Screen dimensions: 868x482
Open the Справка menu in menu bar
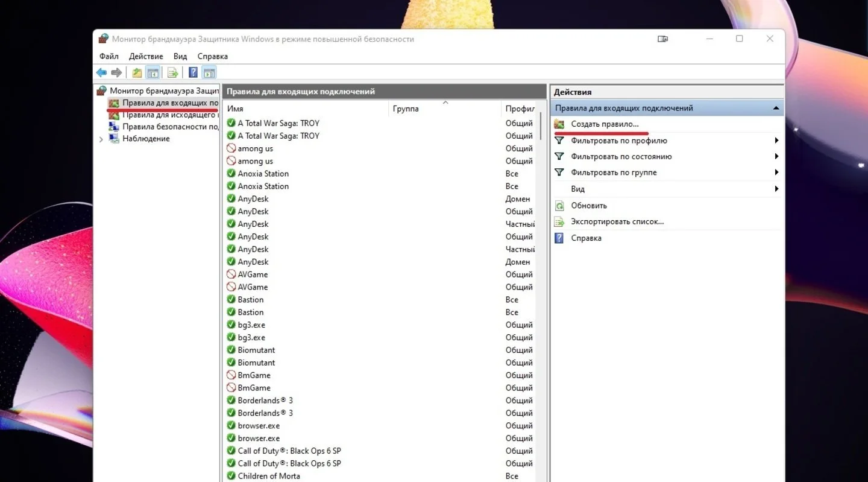[x=213, y=56]
